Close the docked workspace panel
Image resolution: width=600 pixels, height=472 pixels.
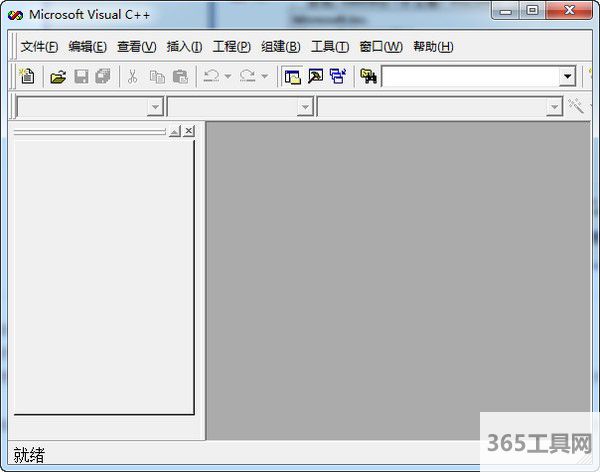[x=189, y=131]
